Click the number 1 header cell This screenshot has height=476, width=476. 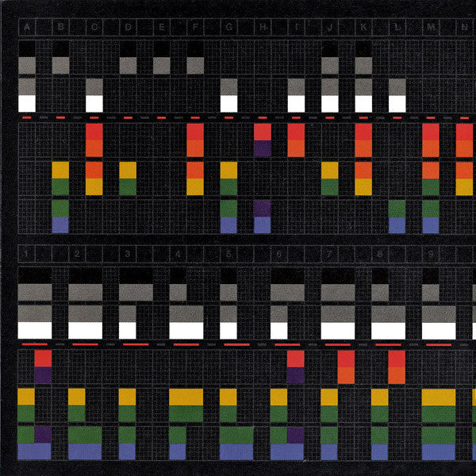pyautogui.click(x=26, y=254)
